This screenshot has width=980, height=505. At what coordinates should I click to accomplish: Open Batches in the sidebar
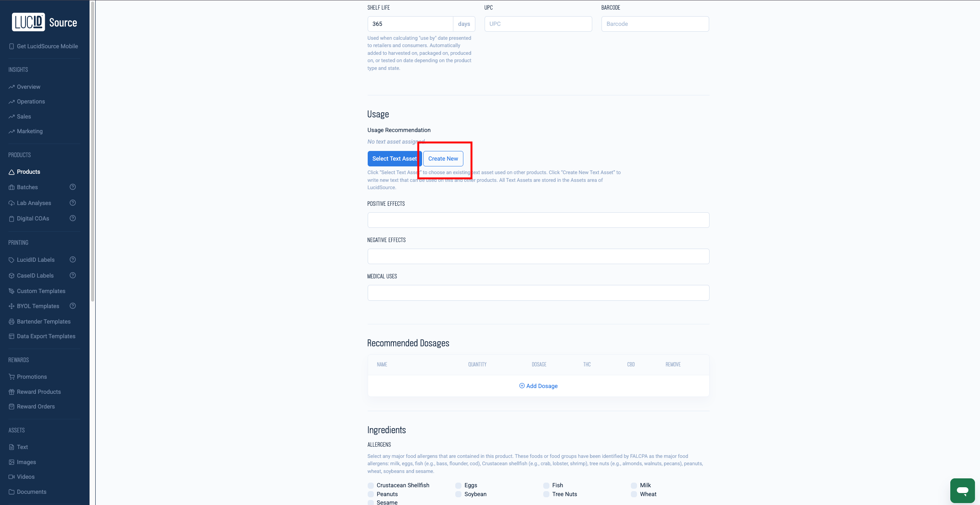click(x=27, y=187)
